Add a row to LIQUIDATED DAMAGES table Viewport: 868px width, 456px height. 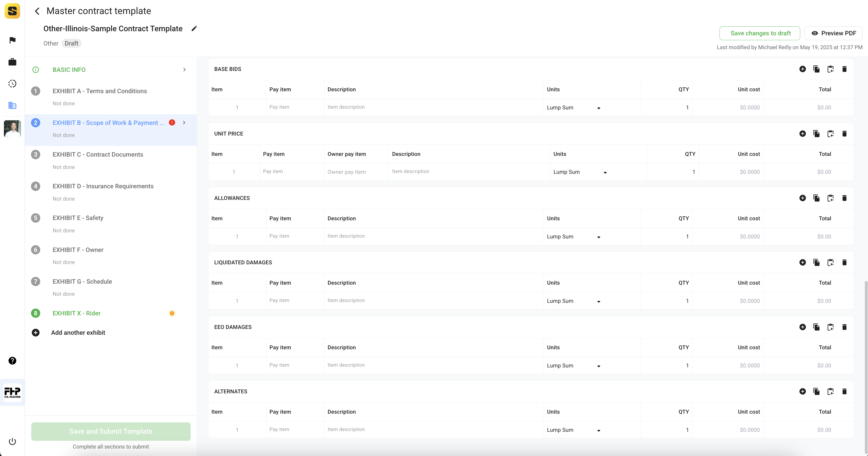pyautogui.click(x=803, y=262)
